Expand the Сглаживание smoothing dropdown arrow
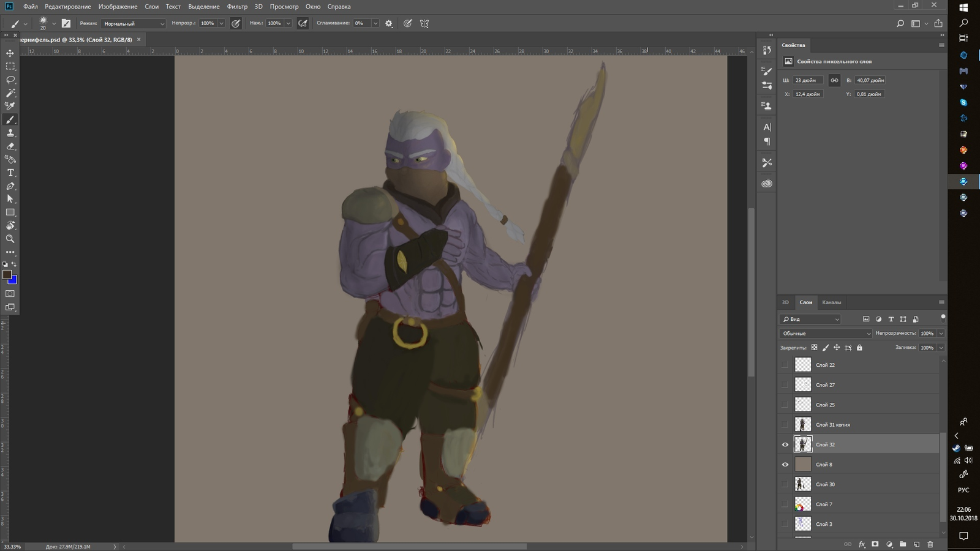 coord(375,23)
